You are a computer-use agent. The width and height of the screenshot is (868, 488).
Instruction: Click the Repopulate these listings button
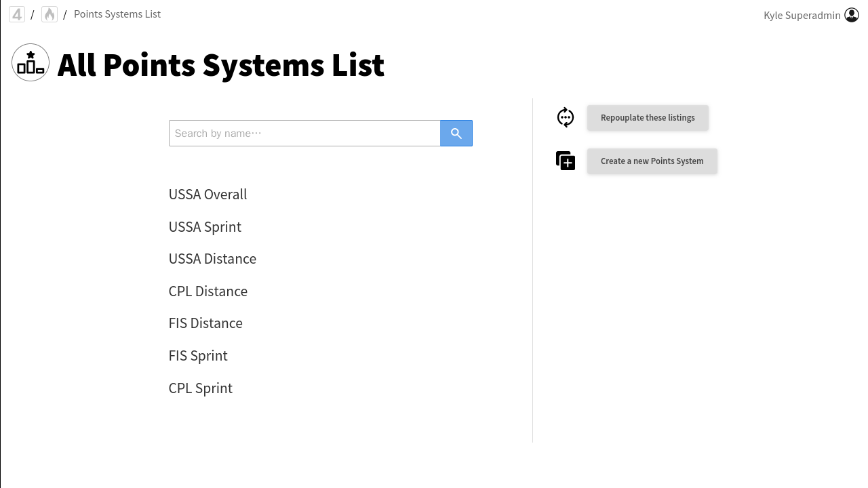pos(648,117)
